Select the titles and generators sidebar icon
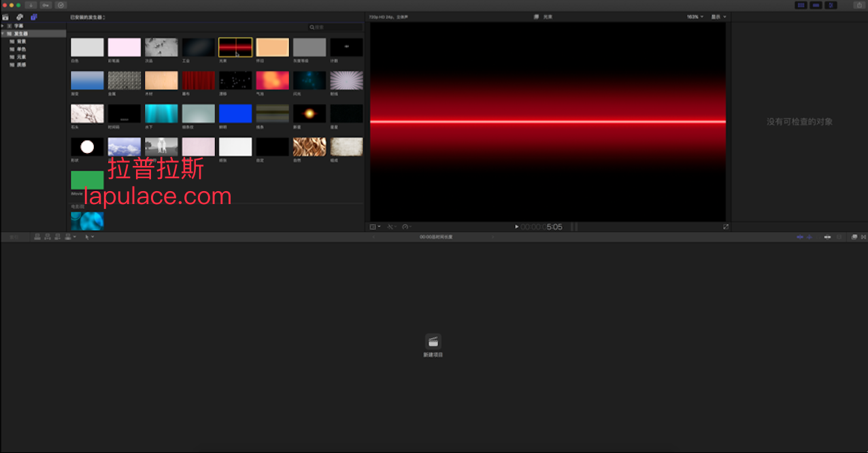This screenshot has height=453, width=868. click(x=34, y=17)
